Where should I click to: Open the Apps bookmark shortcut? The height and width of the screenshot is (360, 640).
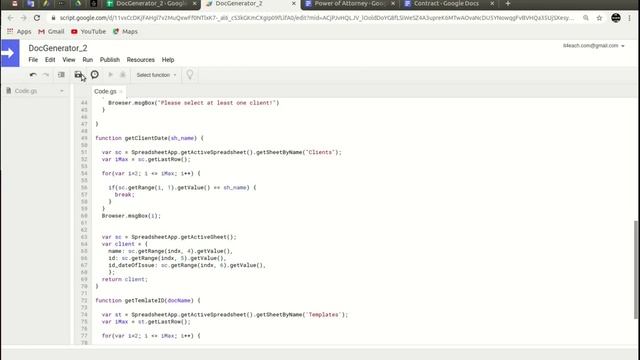click(x=19, y=31)
